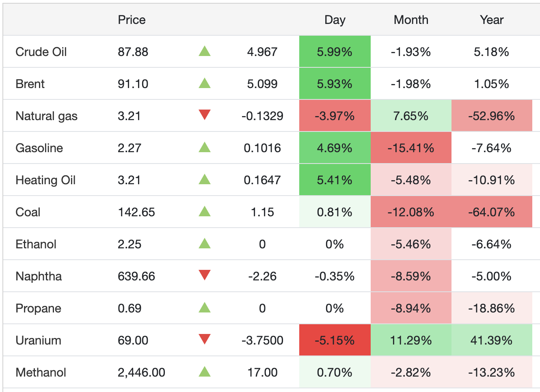
Task: Click Gasoline day change 4.69% cell
Action: coord(335,148)
